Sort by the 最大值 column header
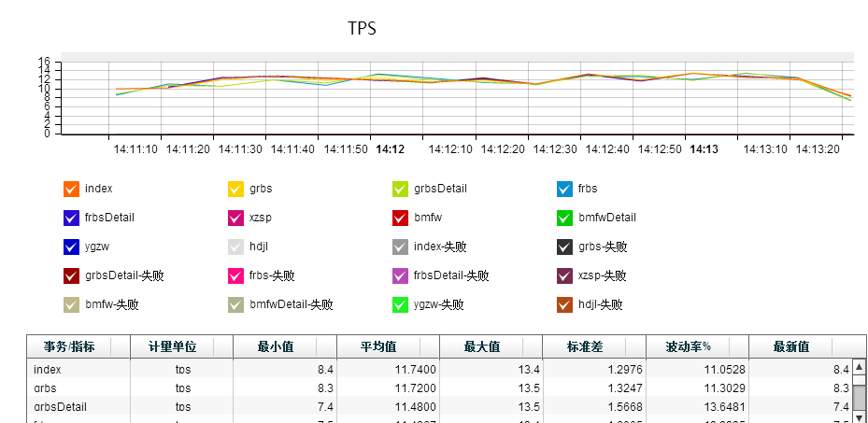Viewport: 868px width, 423px height. click(x=491, y=346)
